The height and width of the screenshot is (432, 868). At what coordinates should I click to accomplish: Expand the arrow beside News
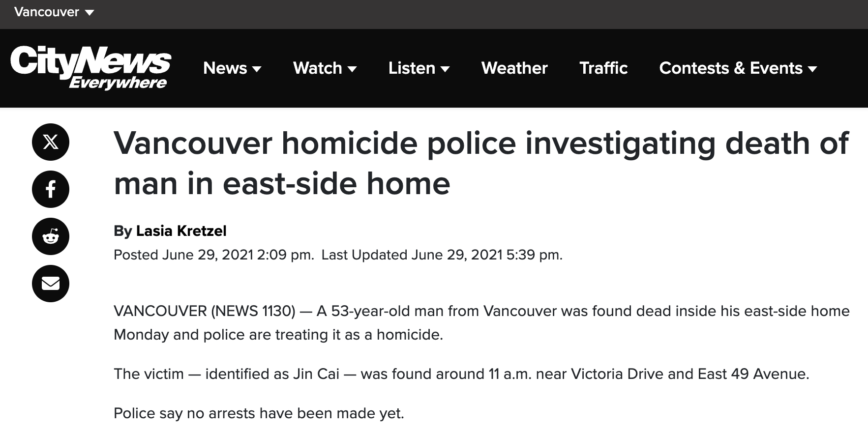(x=257, y=69)
